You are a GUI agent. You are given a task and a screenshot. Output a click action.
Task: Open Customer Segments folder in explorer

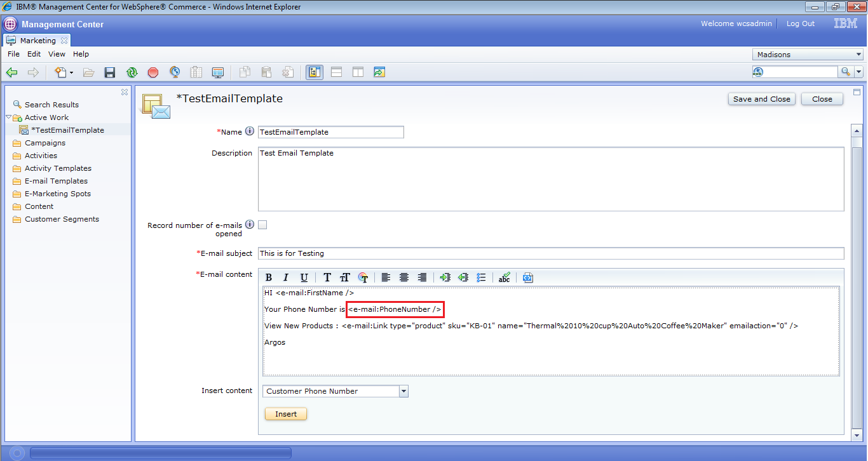click(x=62, y=219)
